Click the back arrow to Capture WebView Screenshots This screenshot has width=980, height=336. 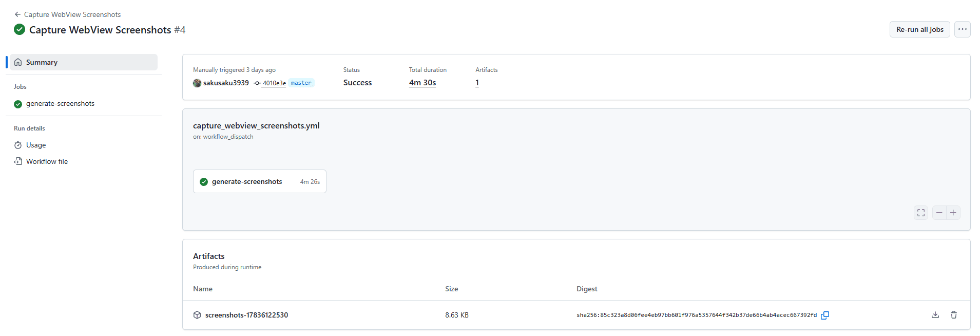pos(18,14)
